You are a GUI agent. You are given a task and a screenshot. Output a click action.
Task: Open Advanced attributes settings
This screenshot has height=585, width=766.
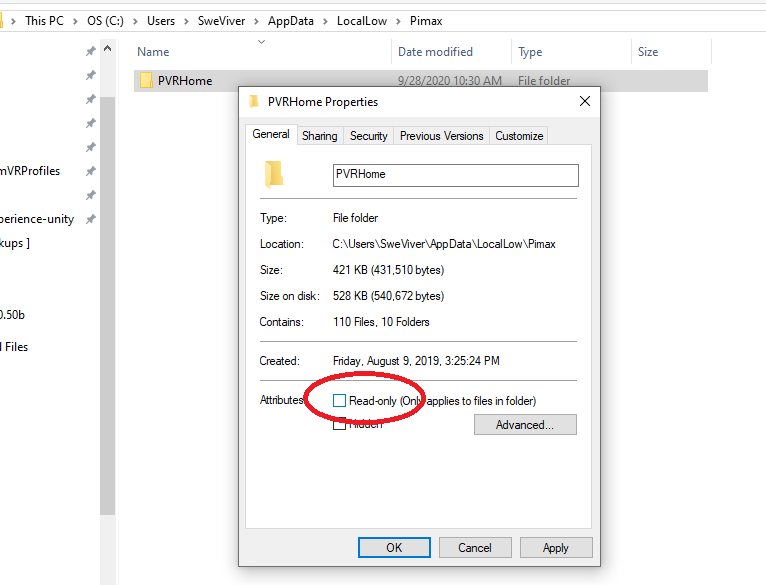tap(525, 425)
